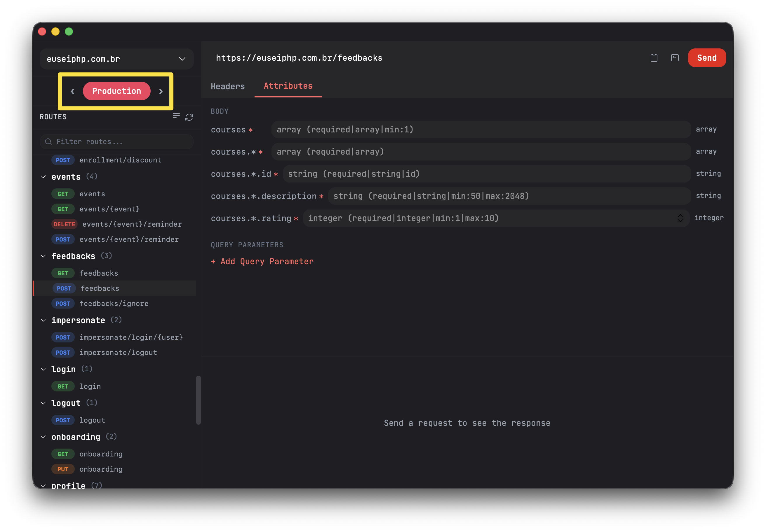
Task: Switch to the Headers tab
Action: [227, 86]
